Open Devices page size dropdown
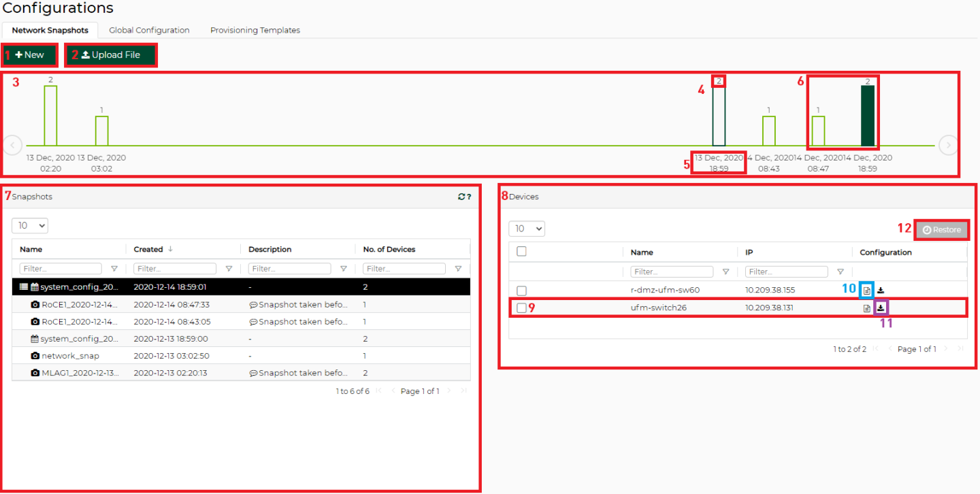Image resolution: width=980 pixels, height=494 pixels. [527, 229]
